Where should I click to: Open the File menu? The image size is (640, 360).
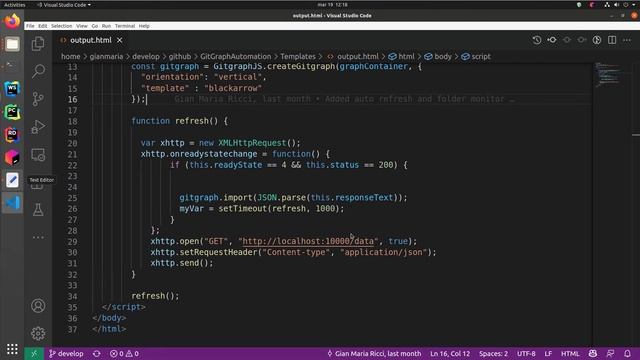click(x=30, y=26)
